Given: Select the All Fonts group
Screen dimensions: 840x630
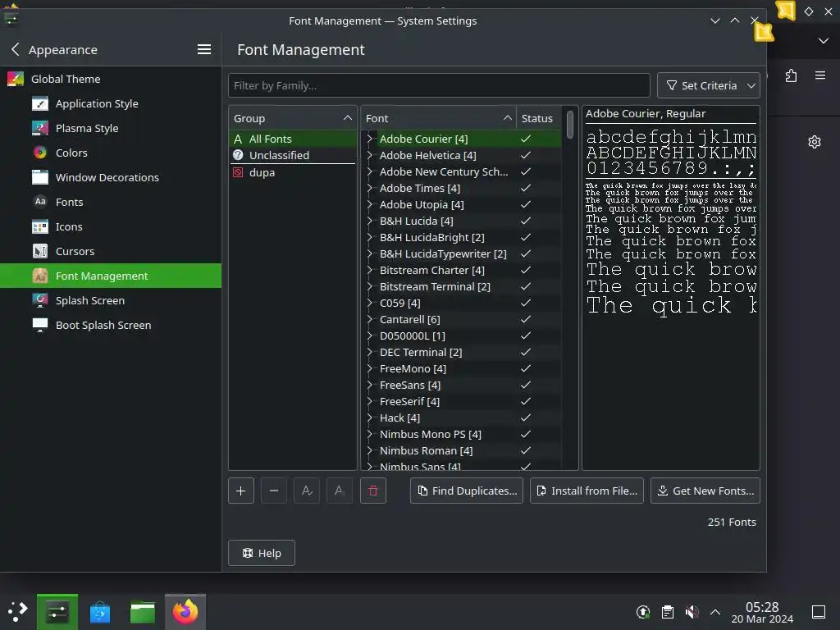Looking at the screenshot, I should coord(293,139).
